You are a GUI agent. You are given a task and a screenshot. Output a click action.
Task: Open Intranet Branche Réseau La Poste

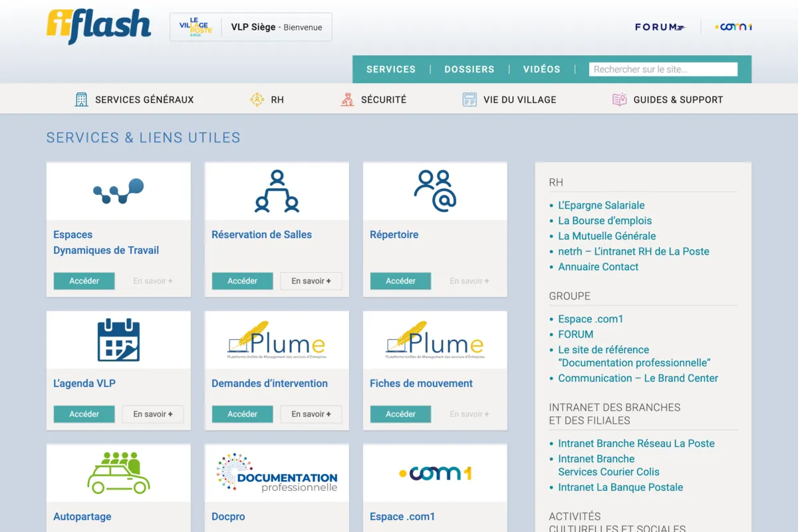pyautogui.click(x=636, y=444)
